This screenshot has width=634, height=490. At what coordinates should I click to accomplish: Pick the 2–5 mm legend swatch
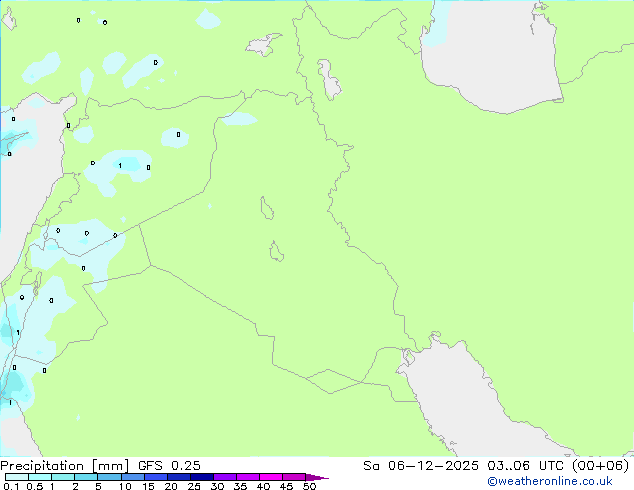[86, 477]
